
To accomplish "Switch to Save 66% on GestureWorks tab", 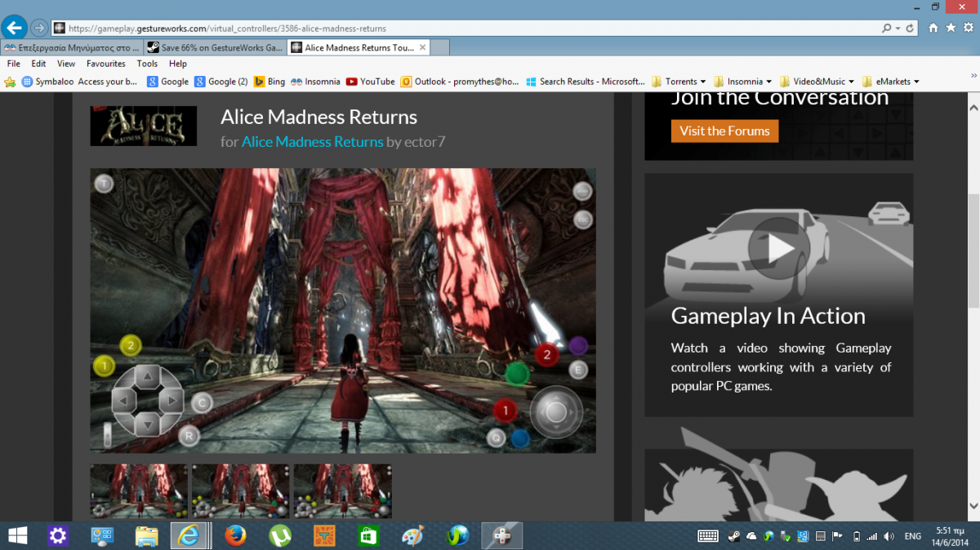I will pos(216,47).
